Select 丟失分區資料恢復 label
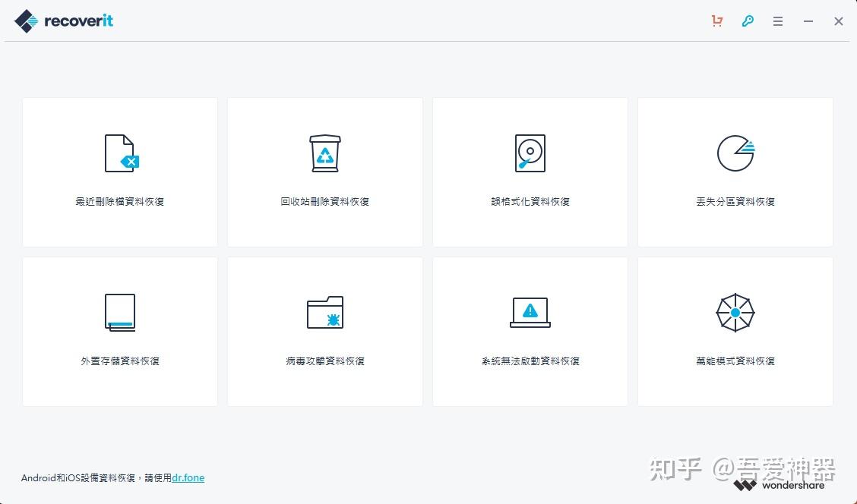This screenshot has width=857, height=504. point(735,201)
